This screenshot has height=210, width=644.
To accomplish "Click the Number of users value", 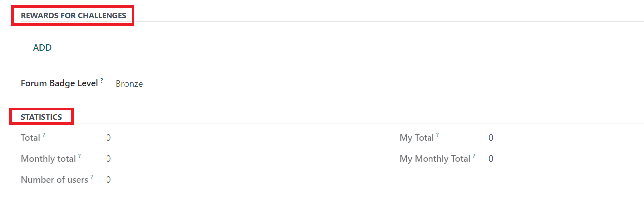I will (108, 180).
